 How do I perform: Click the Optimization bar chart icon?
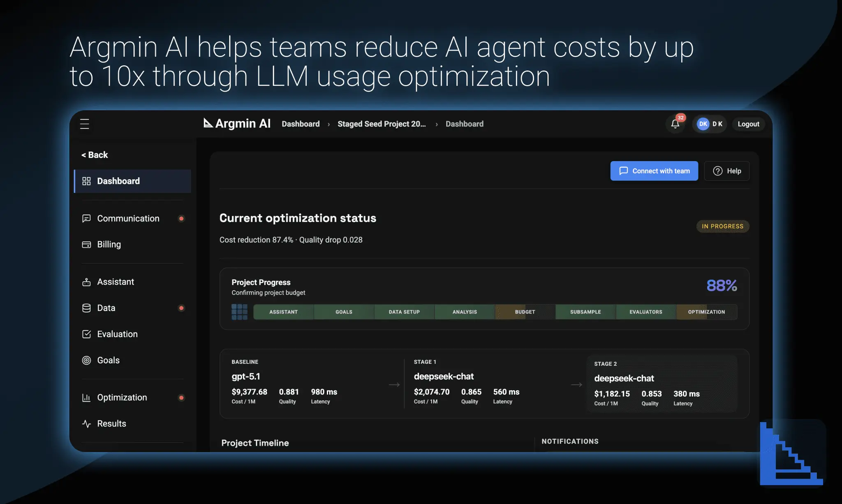click(x=86, y=398)
